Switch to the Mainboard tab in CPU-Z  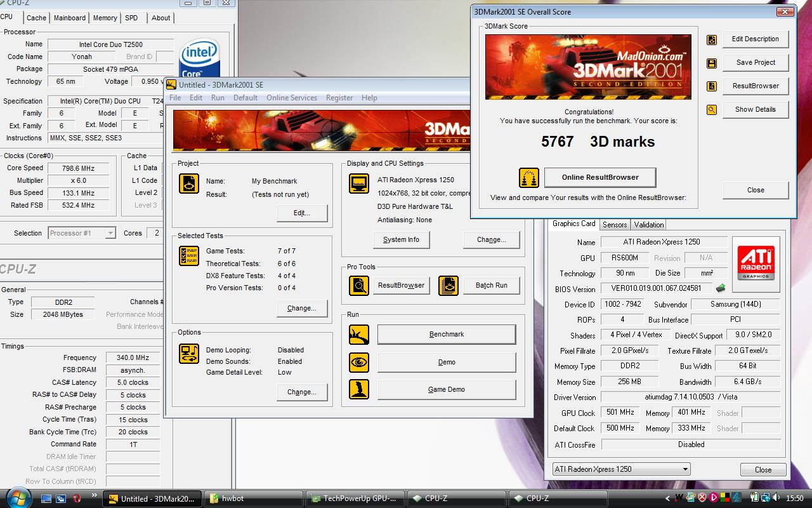tap(70, 18)
